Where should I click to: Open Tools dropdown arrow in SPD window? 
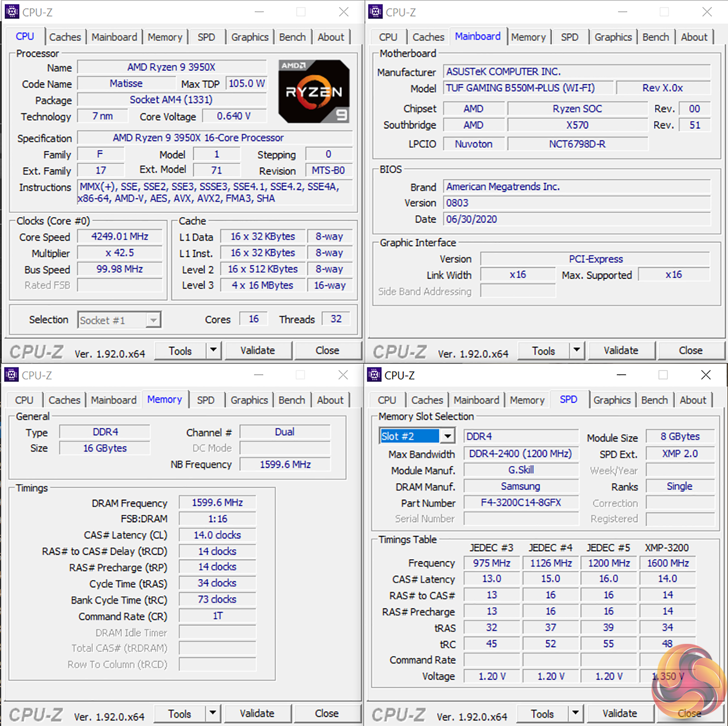pos(576,713)
